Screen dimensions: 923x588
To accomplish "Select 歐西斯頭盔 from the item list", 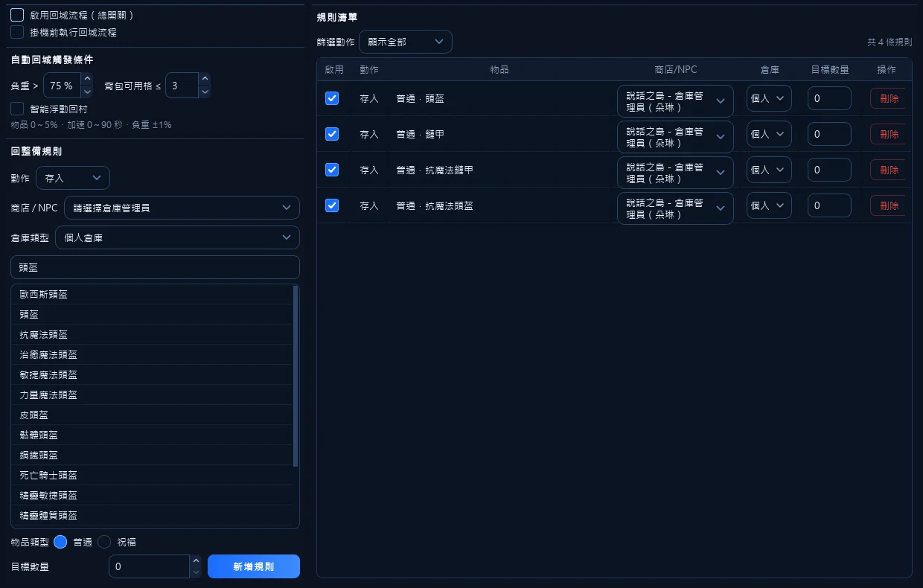I will coord(152,295).
